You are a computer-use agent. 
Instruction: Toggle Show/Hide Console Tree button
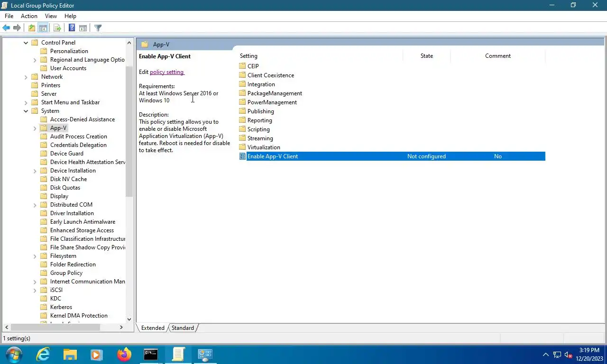click(x=43, y=28)
